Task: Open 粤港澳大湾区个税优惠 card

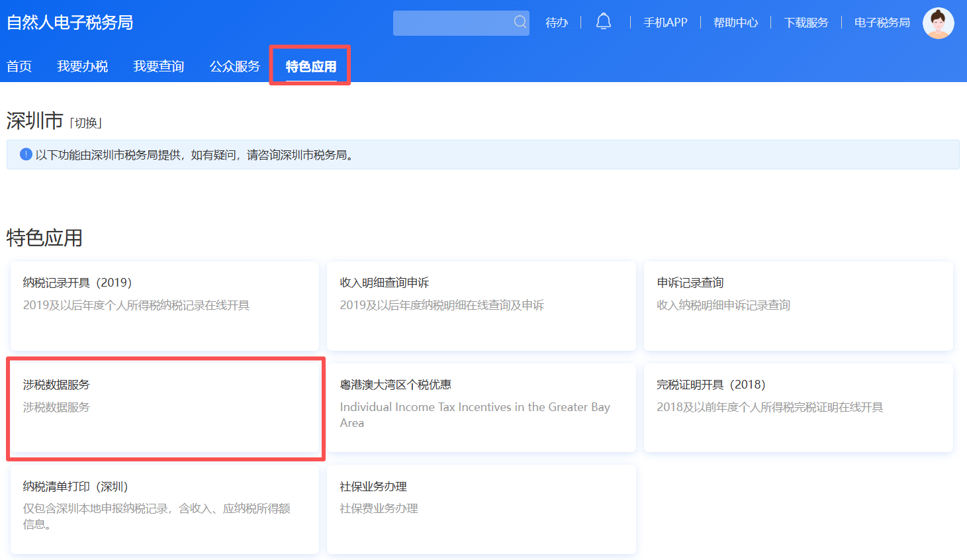Action: click(x=481, y=408)
